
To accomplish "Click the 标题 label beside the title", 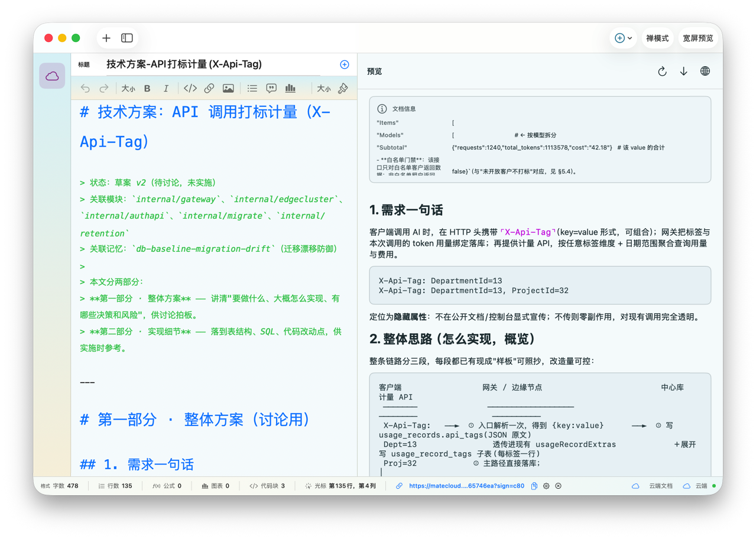I will [84, 65].
